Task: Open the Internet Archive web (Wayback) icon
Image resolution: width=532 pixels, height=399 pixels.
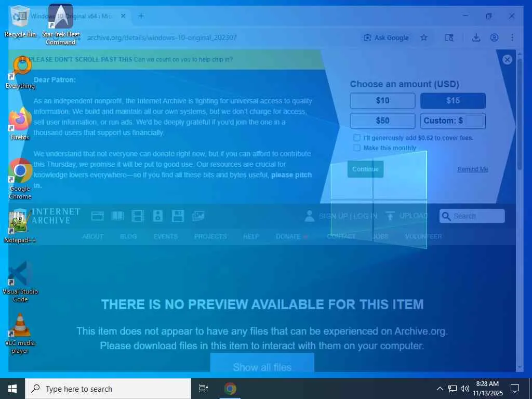Action: 97,216
